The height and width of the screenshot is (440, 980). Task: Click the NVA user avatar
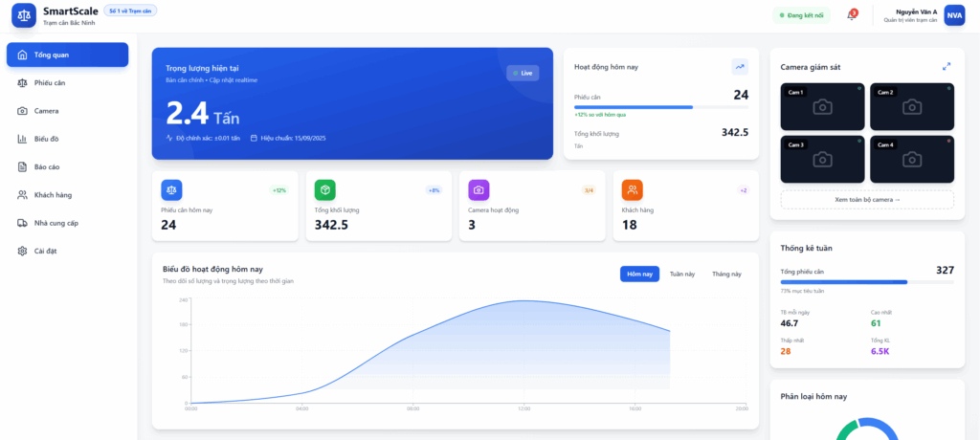pyautogui.click(x=953, y=15)
